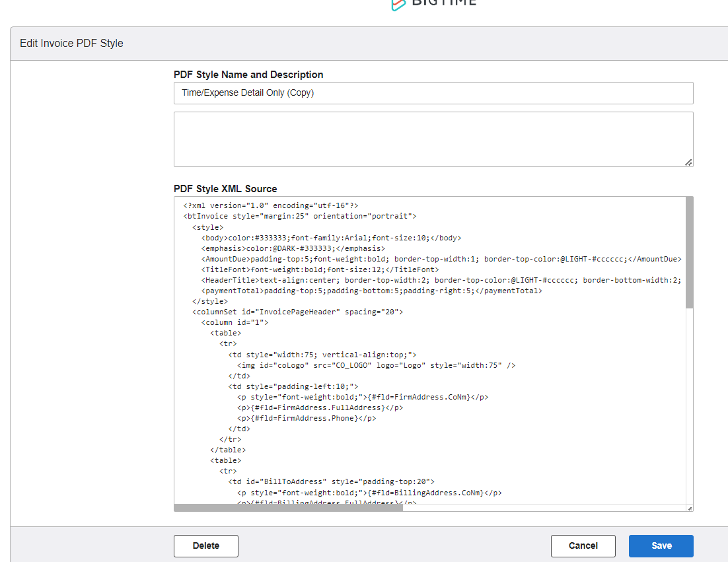This screenshot has height=562, width=728.
Task: Click the closing </style> tag line
Action: 210,302
